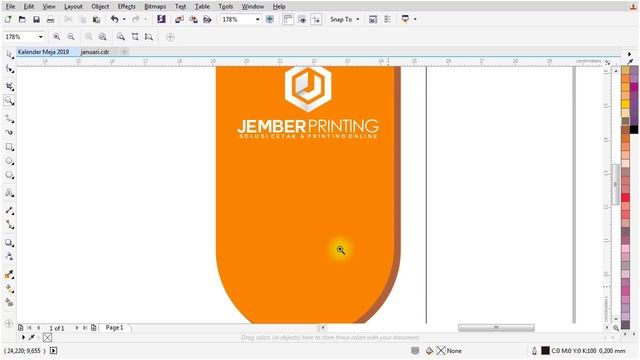Screen dimensions: 640x360
Task: Select the Pick tool
Action: (9, 54)
